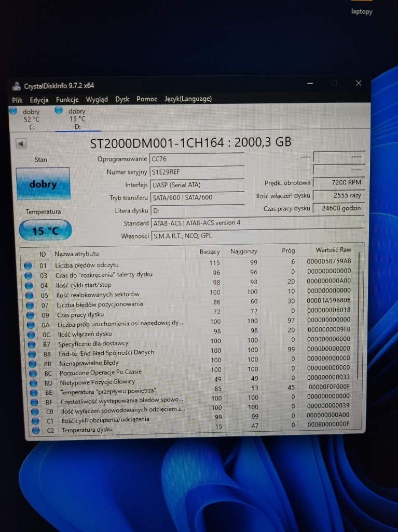Click the previous disk arrow button
Viewport: 398px width, 532px height.
point(21,144)
